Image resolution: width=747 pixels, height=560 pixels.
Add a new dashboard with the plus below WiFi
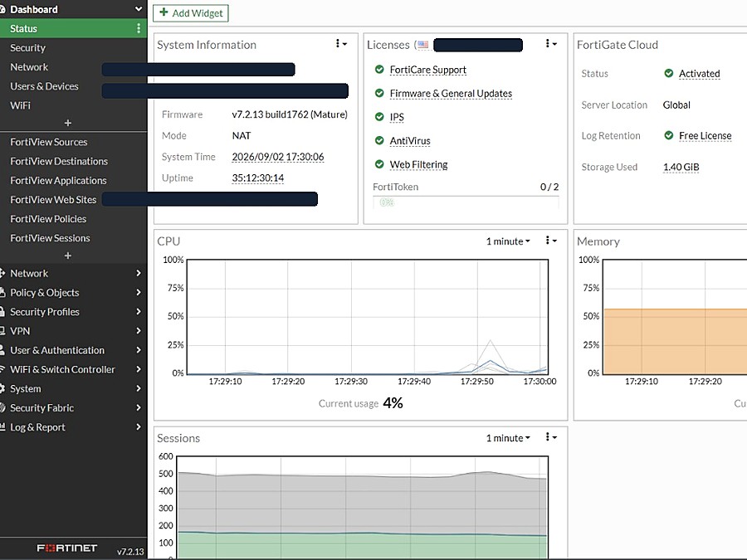pos(68,123)
